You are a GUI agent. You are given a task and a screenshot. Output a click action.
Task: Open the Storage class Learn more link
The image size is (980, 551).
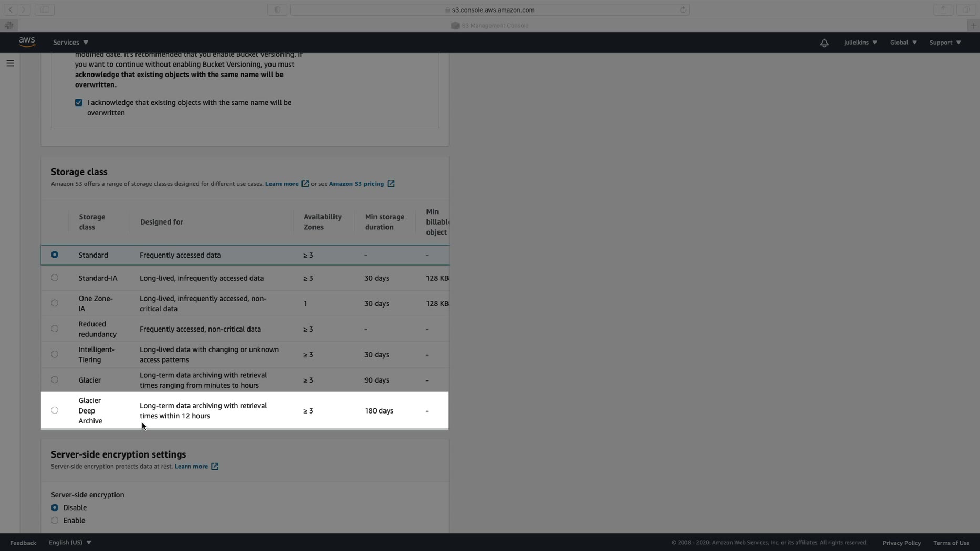click(x=282, y=184)
